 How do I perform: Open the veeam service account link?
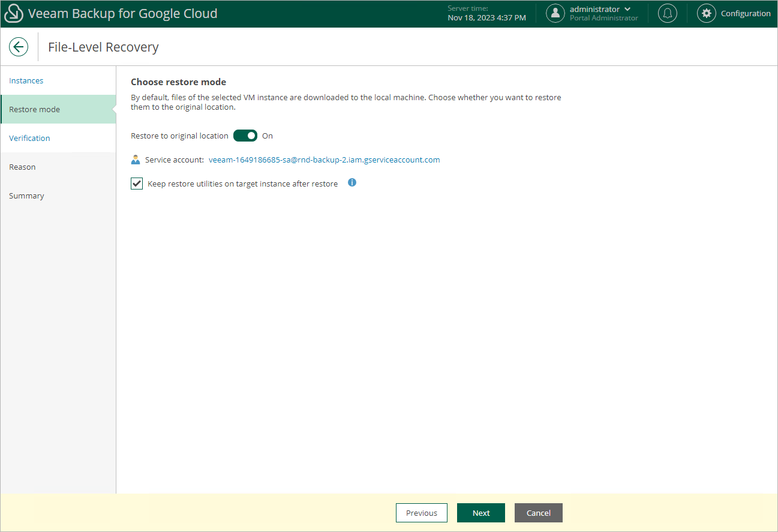325,160
